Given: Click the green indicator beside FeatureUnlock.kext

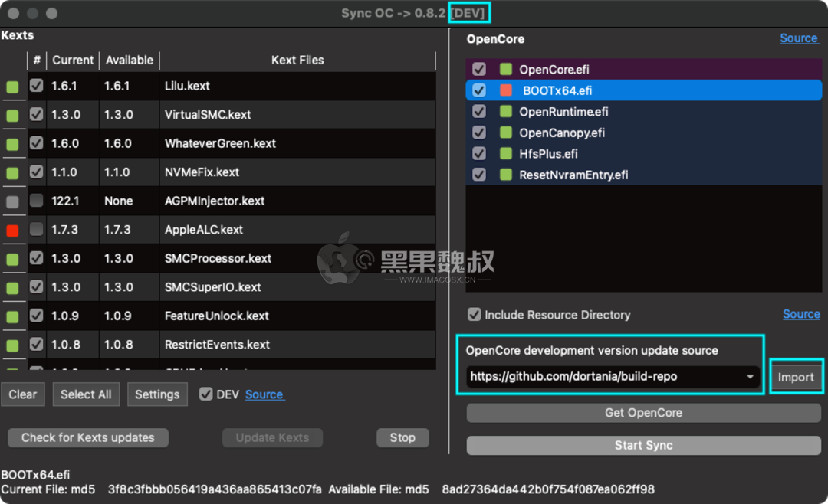Looking at the screenshot, I should (x=12, y=316).
